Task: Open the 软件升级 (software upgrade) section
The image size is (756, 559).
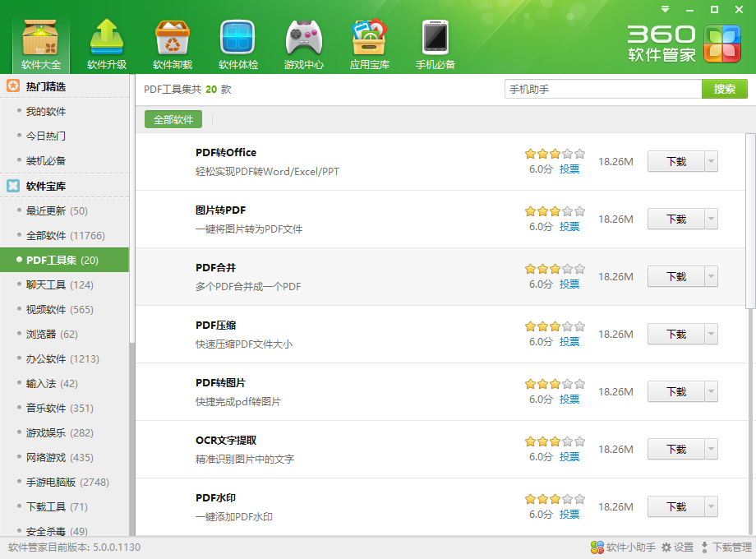Action: (107, 44)
